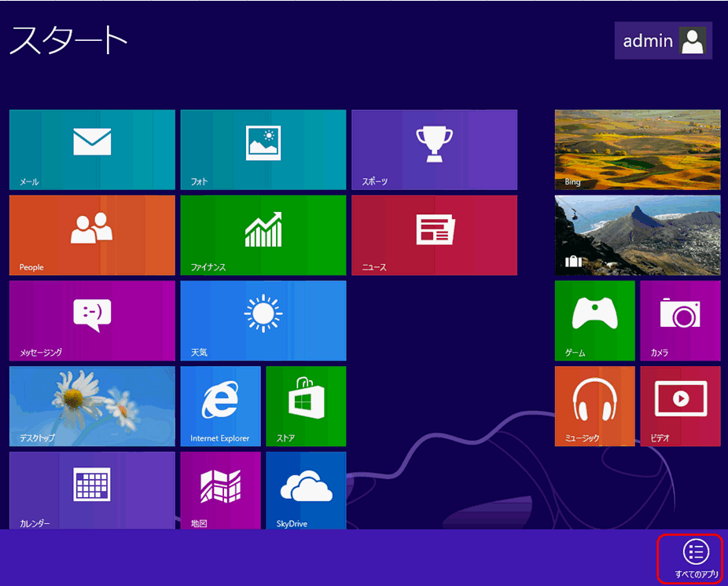Open the メール mail tile

click(x=92, y=149)
